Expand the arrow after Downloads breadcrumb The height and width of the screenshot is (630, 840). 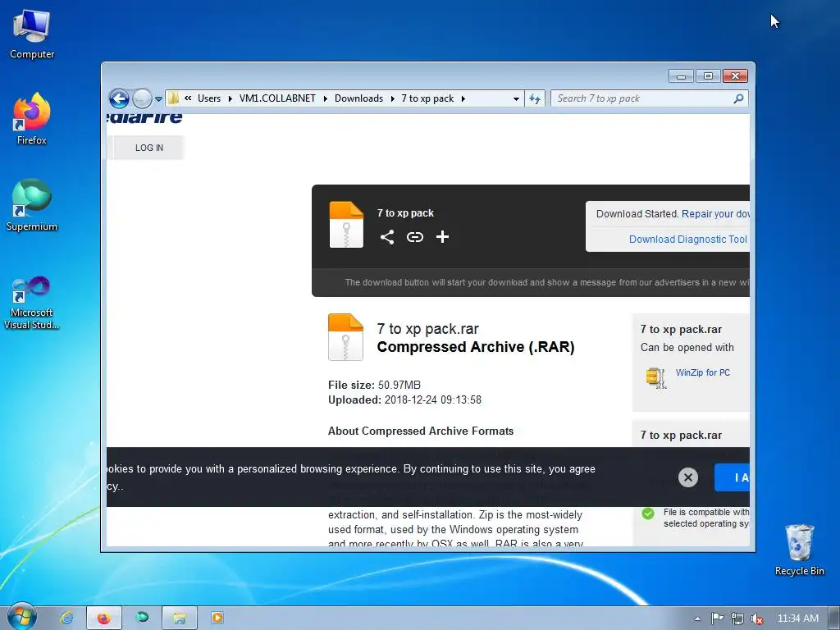[393, 98]
